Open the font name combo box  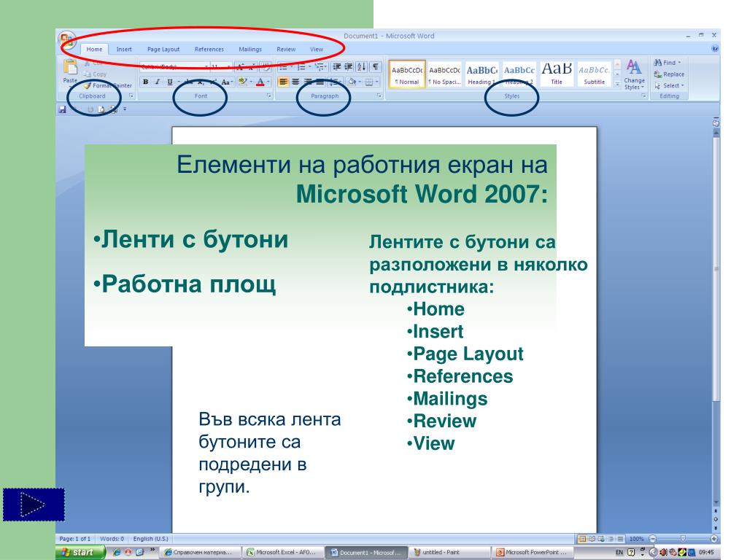pyautogui.click(x=174, y=66)
